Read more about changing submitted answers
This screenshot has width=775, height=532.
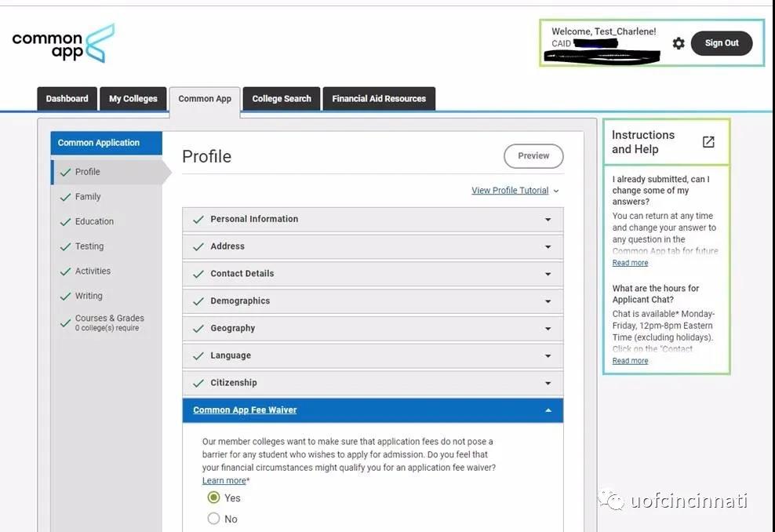pyautogui.click(x=630, y=263)
